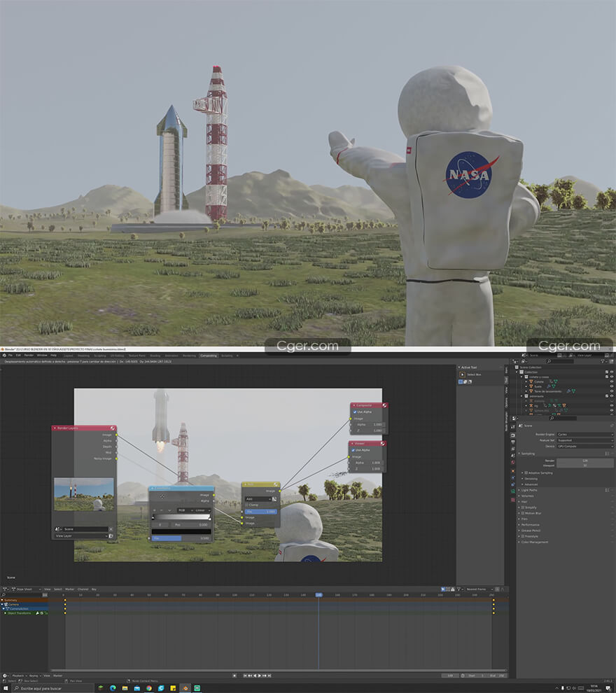Click the Render Layers preview thumbnail

pos(83,494)
